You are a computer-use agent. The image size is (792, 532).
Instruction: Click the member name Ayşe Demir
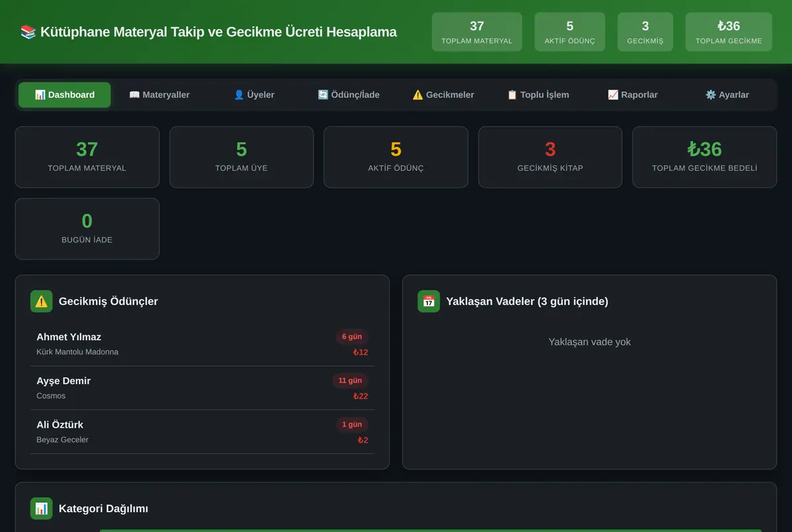click(63, 381)
